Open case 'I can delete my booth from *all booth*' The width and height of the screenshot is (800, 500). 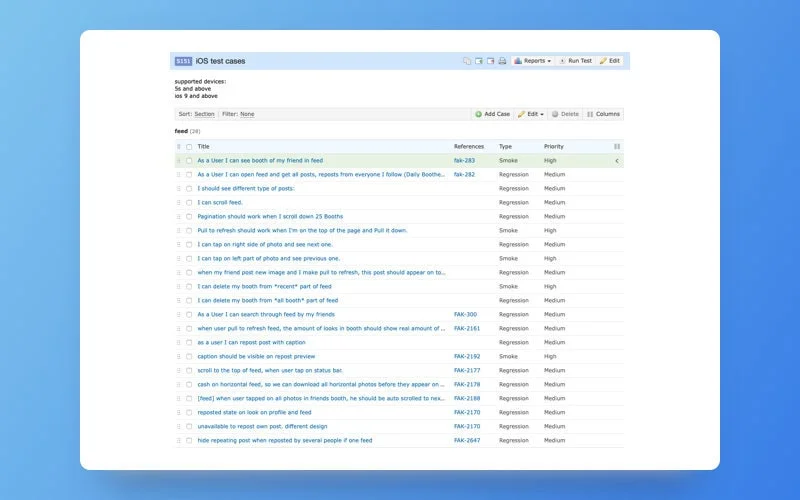[x=268, y=301]
